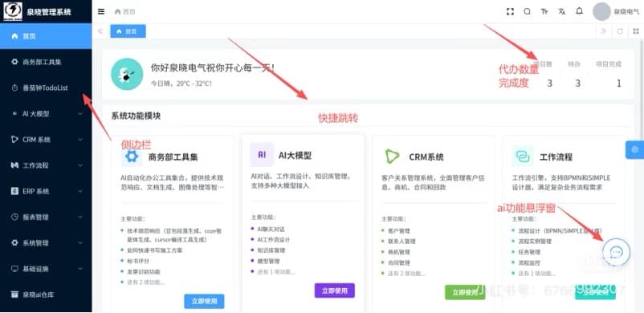This screenshot has width=644, height=313.
Task: Expand the 系统管理 sidebar chevron
Action: click(80, 242)
